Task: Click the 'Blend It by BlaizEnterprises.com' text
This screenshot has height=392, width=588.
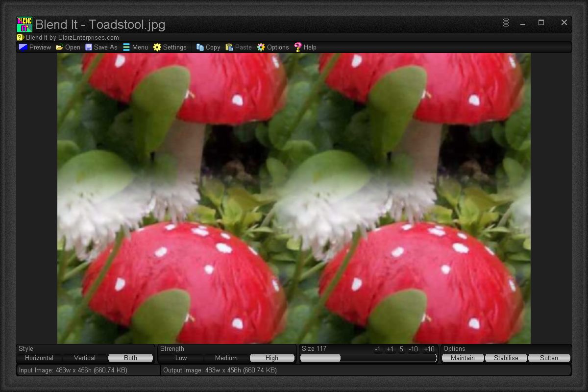Action: tap(73, 37)
